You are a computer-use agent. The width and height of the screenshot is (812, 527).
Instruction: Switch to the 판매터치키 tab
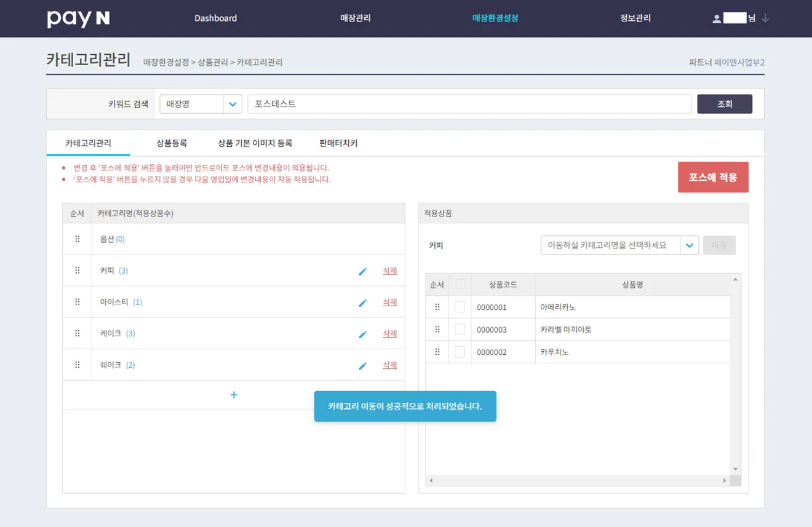pos(338,143)
